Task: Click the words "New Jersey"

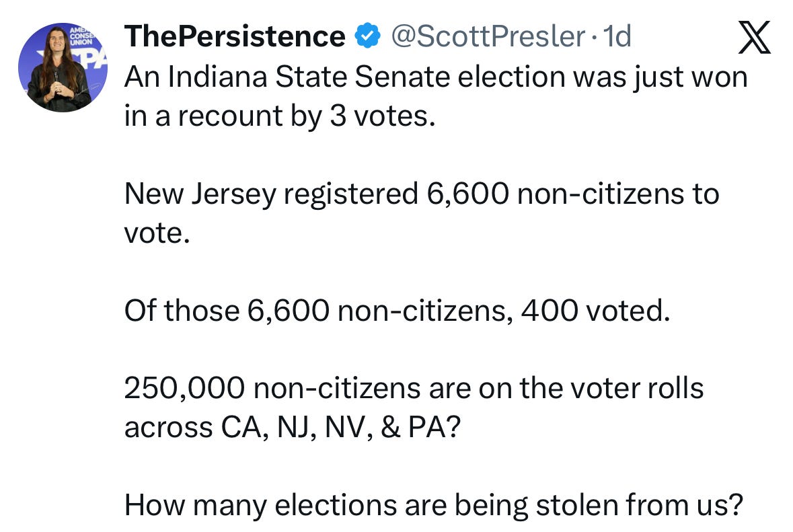Action: (200, 194)
